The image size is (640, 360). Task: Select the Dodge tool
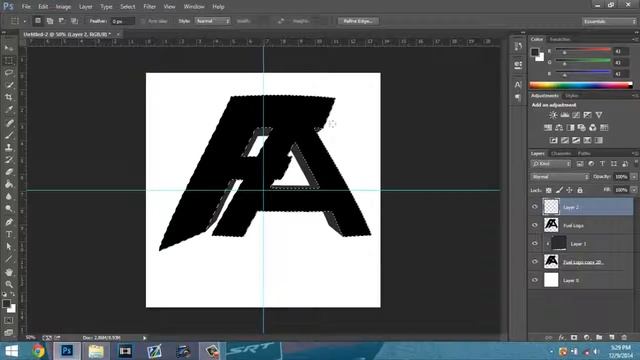[9, 209]
